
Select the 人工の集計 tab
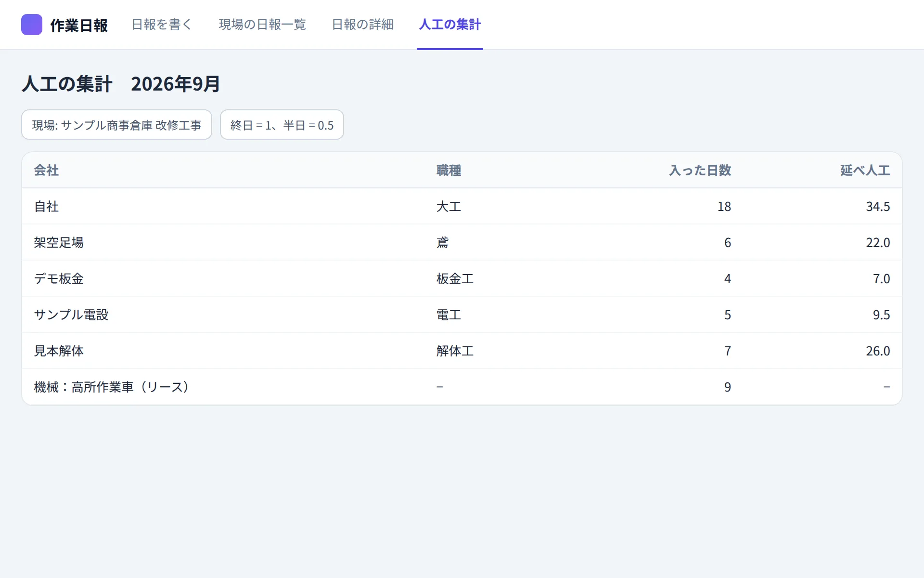450,25
